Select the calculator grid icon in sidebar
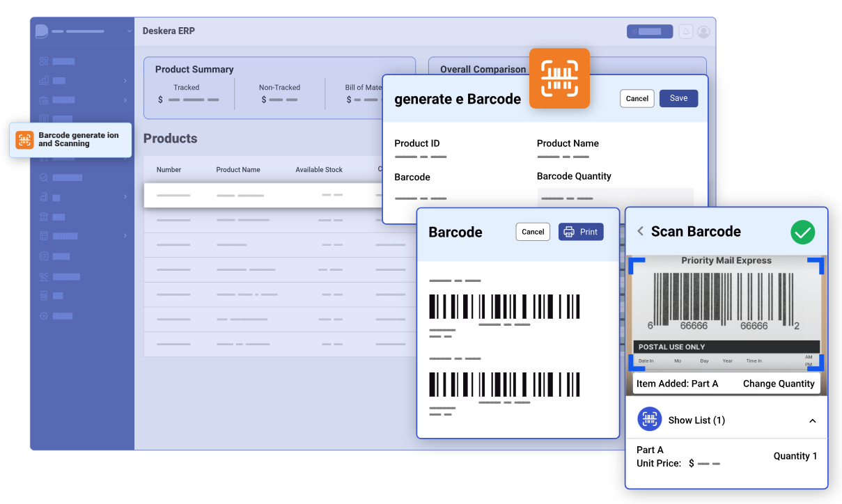This screenshot has height=504, width=842. click(44, 236)
